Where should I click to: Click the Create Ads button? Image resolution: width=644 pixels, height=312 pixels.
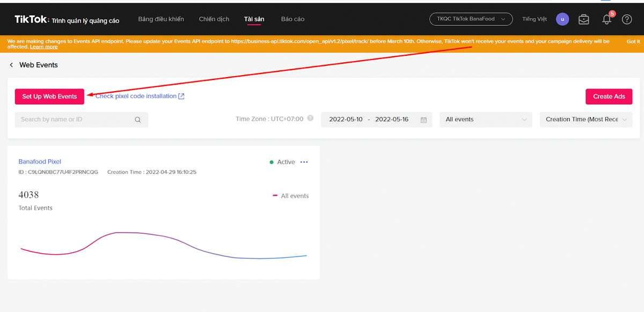[x=609, y=96]
